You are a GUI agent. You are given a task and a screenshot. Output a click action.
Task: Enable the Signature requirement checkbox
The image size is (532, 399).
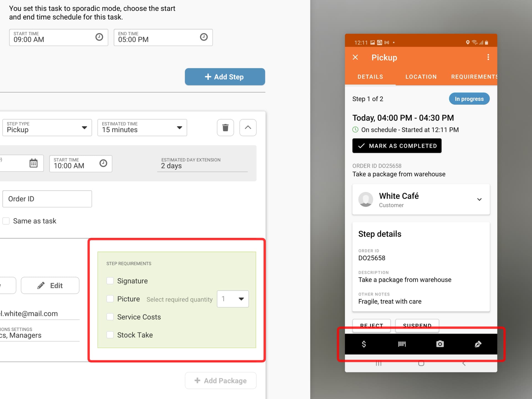tap(110, 281)
